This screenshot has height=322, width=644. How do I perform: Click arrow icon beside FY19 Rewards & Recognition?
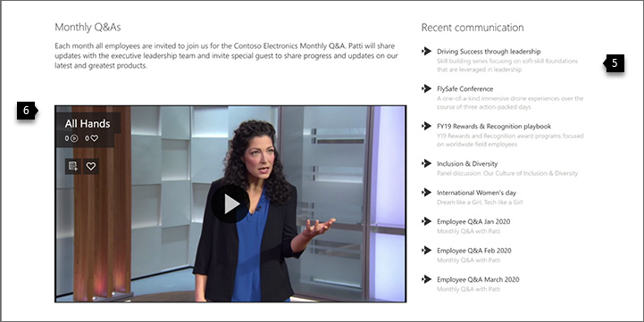pyautogui.click(x=426, y=126)
